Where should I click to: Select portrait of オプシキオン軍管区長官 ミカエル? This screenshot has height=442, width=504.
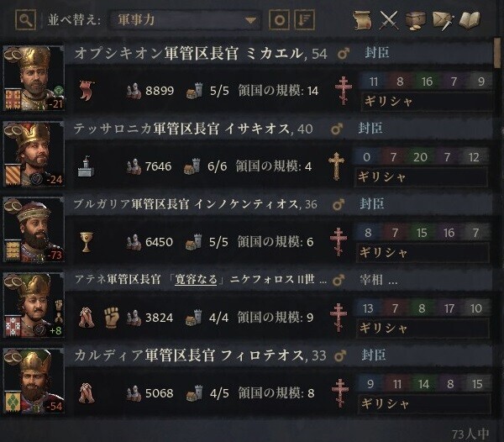[34, 78]
